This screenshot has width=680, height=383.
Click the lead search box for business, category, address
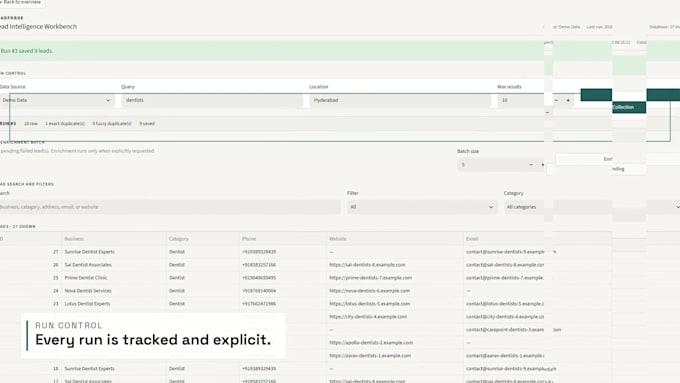170,207
